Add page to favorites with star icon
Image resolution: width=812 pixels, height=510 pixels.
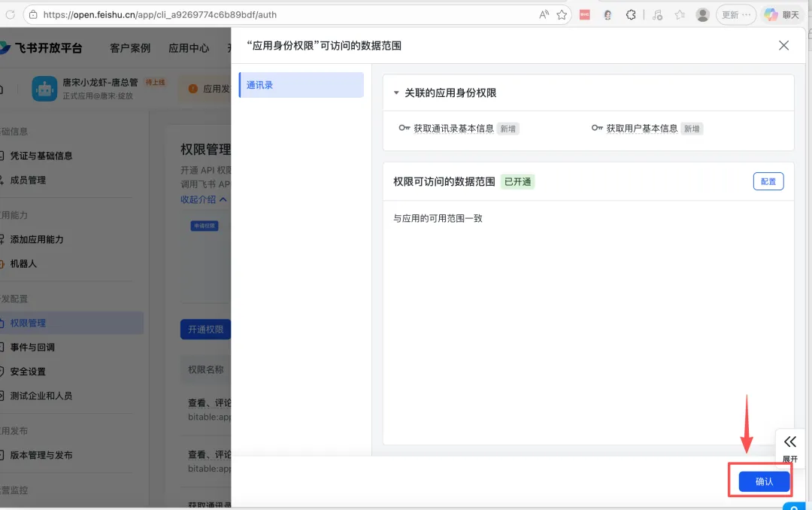click(x=562, y=14)
